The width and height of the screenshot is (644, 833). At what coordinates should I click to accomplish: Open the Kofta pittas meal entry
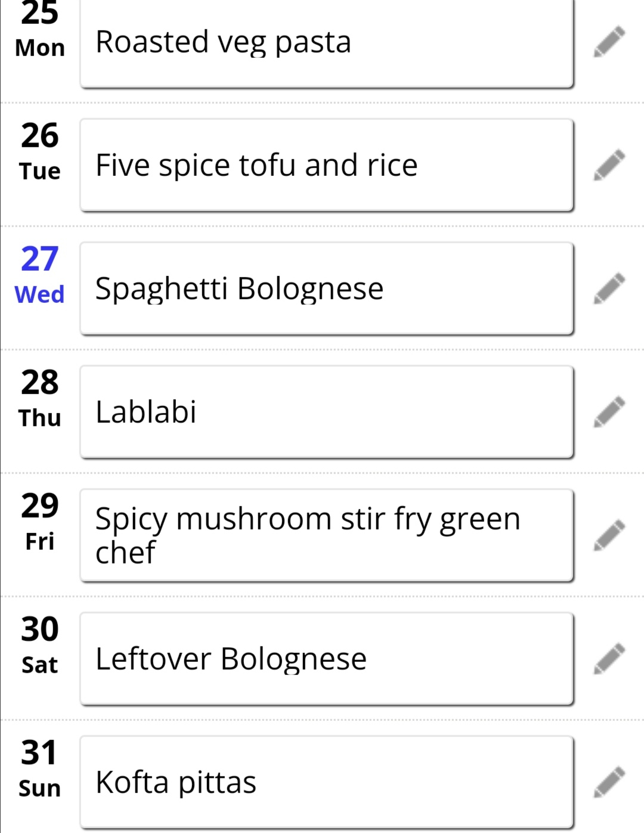(x=327, y=782)
